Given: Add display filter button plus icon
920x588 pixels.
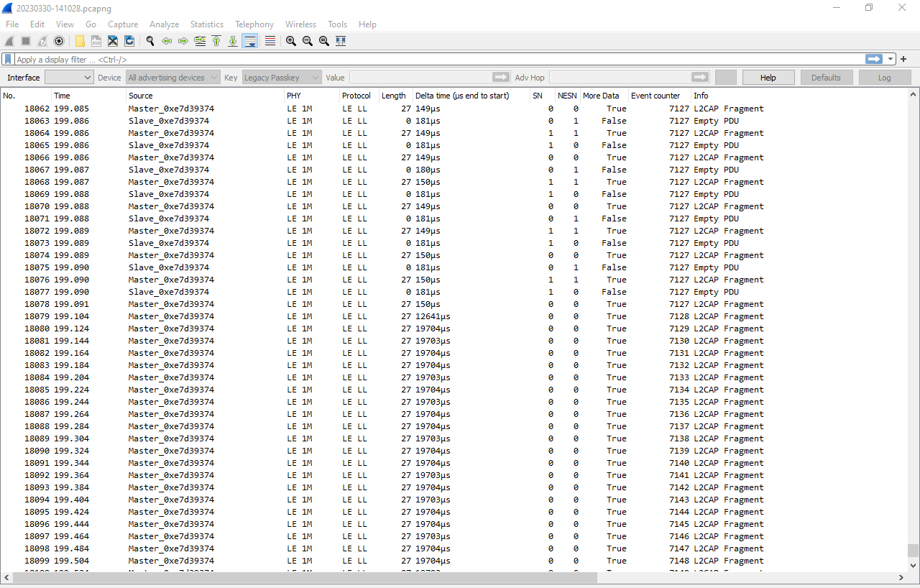Looking at the screenshot, I should coord(903,59).
